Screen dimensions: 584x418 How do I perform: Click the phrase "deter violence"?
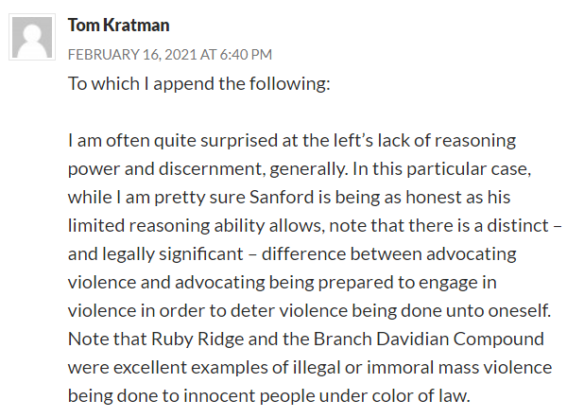pyautogui.click(x=289, y=311)
